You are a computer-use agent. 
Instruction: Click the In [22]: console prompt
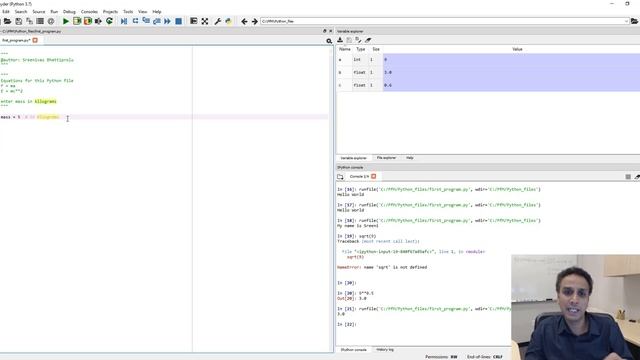coord(347,324)
